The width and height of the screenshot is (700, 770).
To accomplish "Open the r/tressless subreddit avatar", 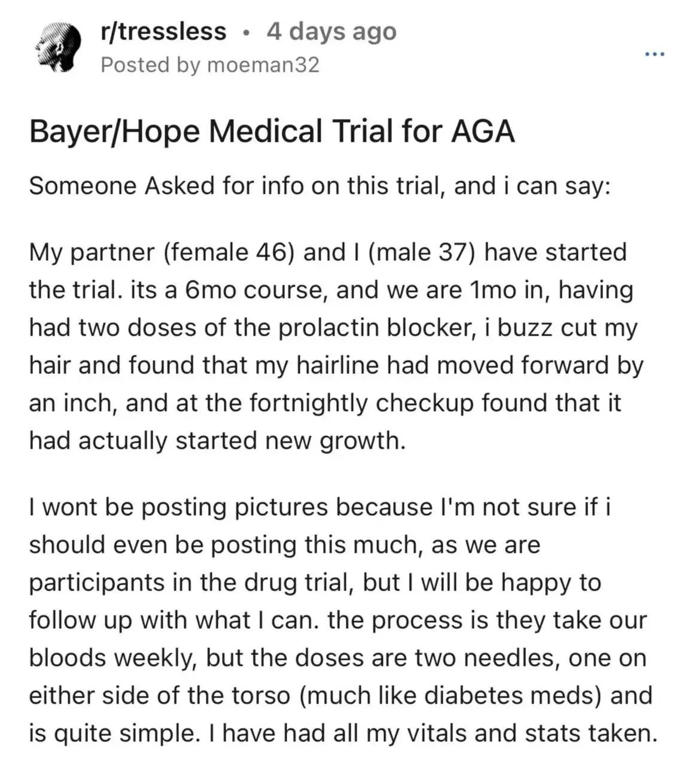I will pyautogui.click(x=57, y=47).
